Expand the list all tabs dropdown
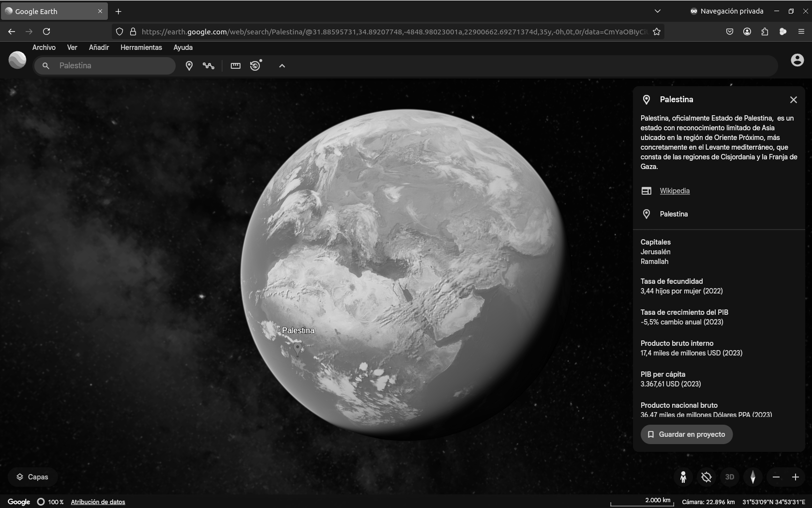The width and height of the screenshot is (812, 508). [x=657, y=11]
